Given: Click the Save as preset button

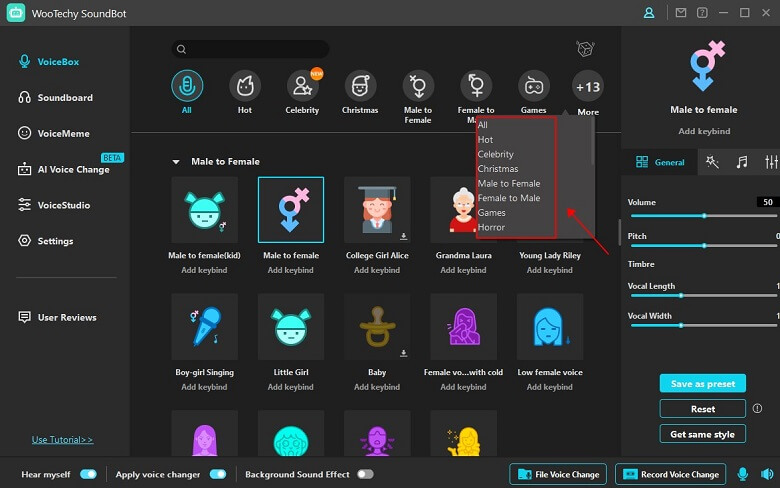Looking at the screenshot, I should tap(702, 384).
